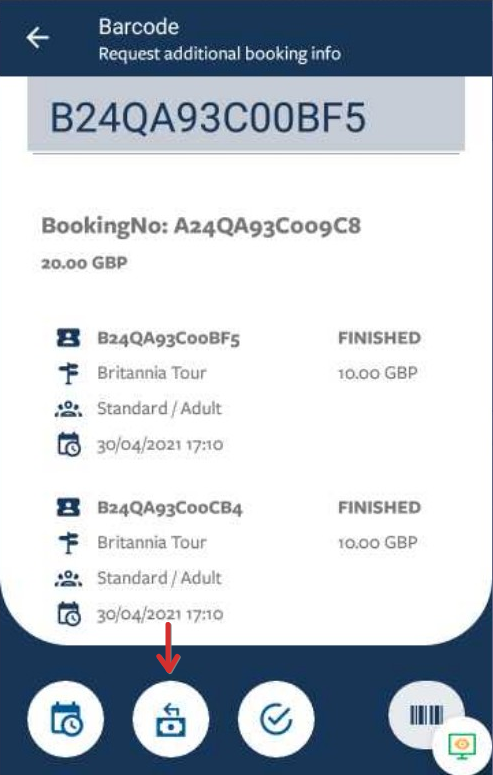493x775 pixels.
Task: Go back using the arrow icon
Action: click(x=38, y=38)
